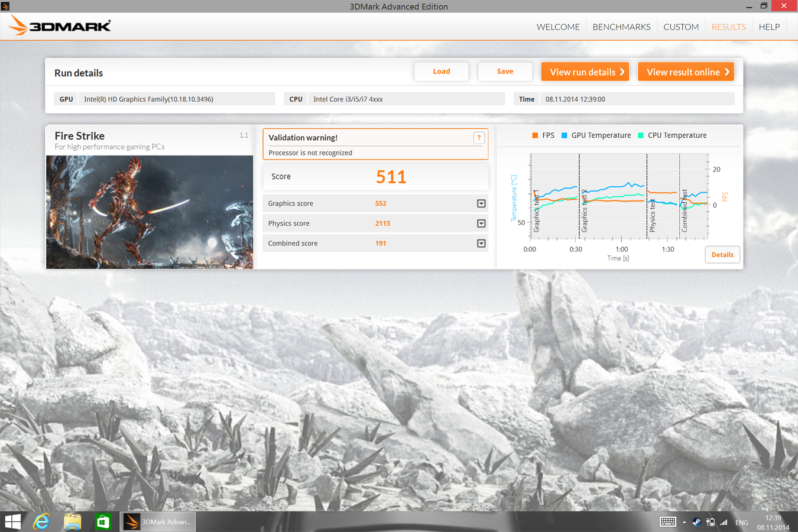Viewport: 798px width, 532px height.
Task: Go to the WELCOME tab
Action: click(x=558, y=27)
